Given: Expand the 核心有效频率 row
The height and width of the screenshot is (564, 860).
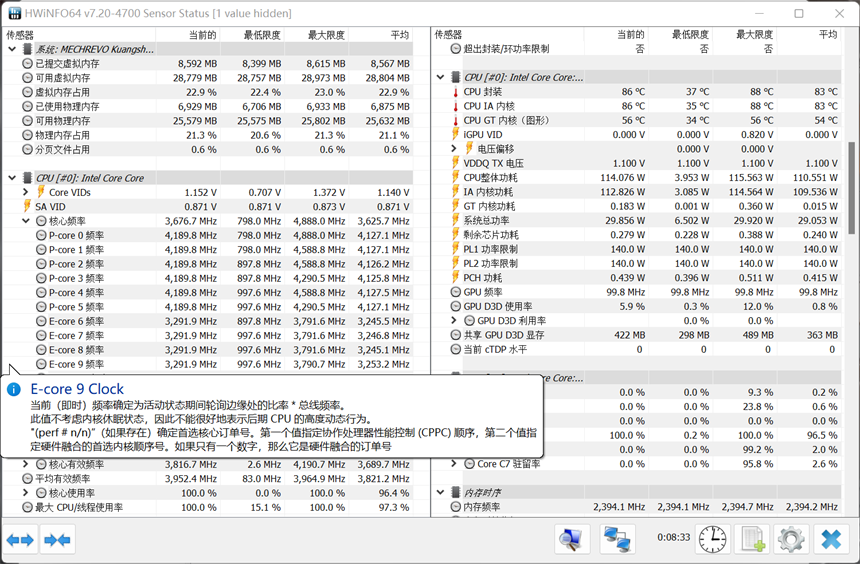Looking at the screenshot, I should coord(26,464).
